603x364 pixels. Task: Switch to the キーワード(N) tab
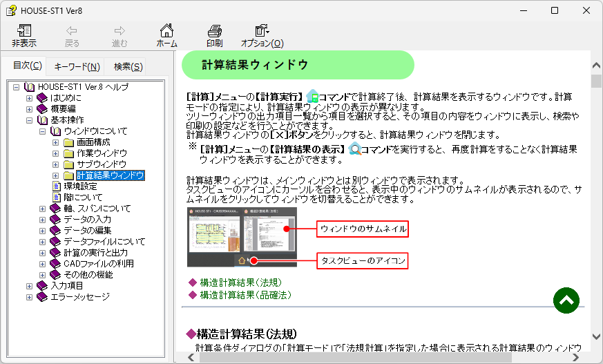(77, 66)
